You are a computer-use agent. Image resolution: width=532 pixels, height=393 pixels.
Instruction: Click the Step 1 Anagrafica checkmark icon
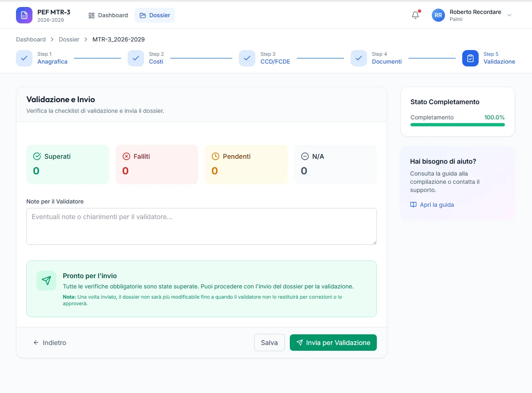(x=24, y=58)
